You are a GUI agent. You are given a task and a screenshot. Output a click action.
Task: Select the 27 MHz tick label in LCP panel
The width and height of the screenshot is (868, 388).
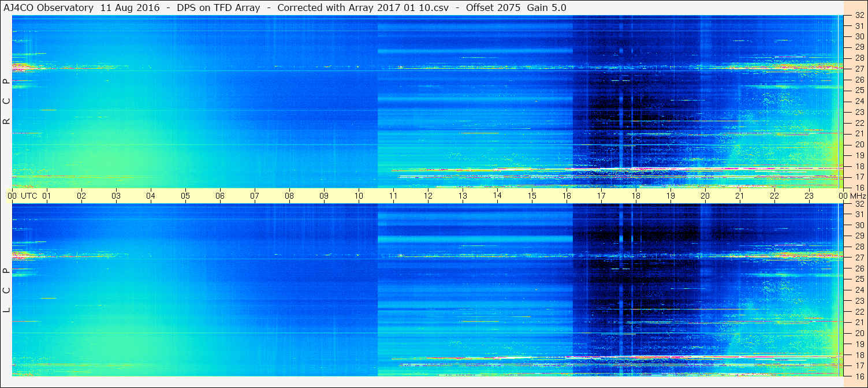coord(859,258)
